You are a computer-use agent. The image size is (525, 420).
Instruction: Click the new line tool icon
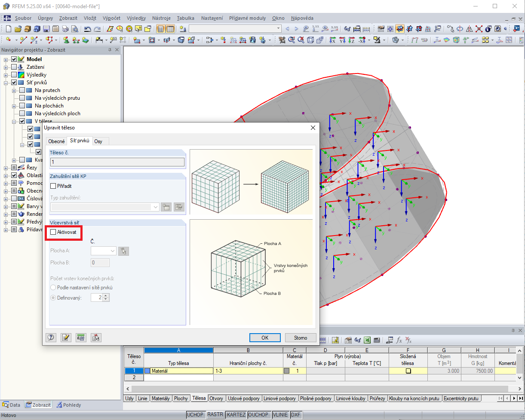coord(23,40)
